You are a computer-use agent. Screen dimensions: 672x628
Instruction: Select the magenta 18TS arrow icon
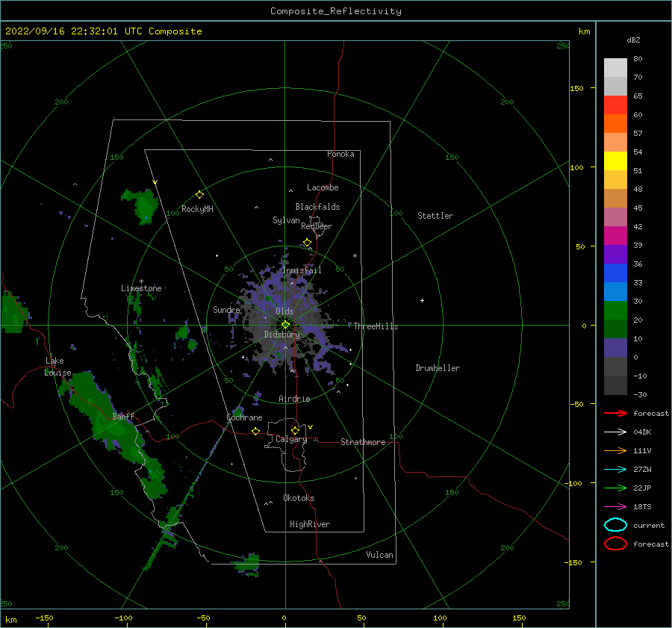[x=615, y=507]
